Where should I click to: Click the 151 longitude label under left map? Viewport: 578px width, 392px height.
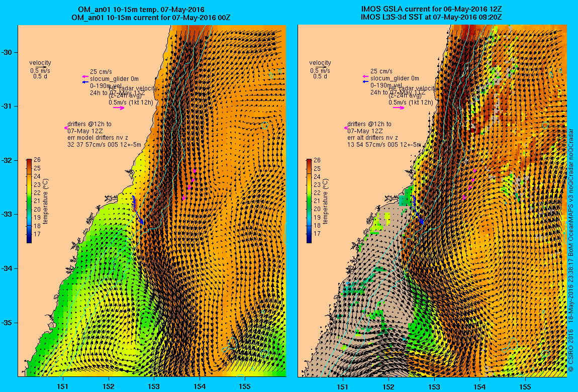[x=63, y=386]
